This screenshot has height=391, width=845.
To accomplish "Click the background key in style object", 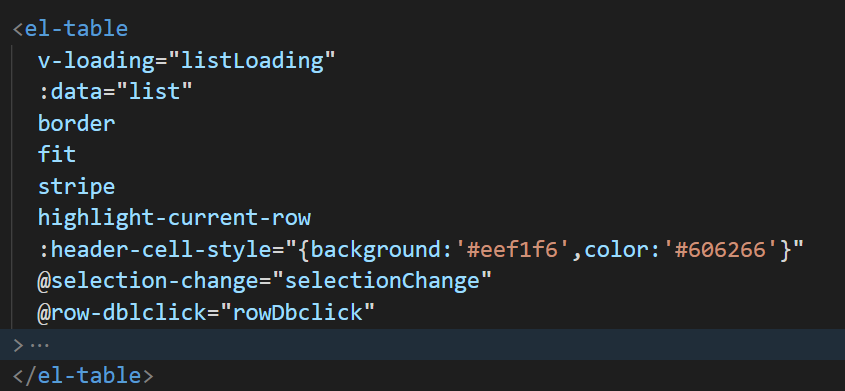I will [376, 249].
